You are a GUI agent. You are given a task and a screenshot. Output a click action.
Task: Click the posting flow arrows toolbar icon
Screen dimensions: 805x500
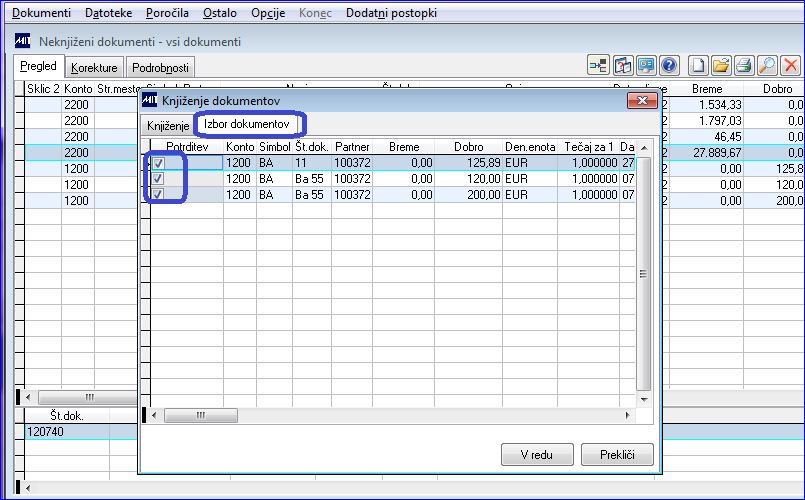pyautogui.click(x=598, y=66)
